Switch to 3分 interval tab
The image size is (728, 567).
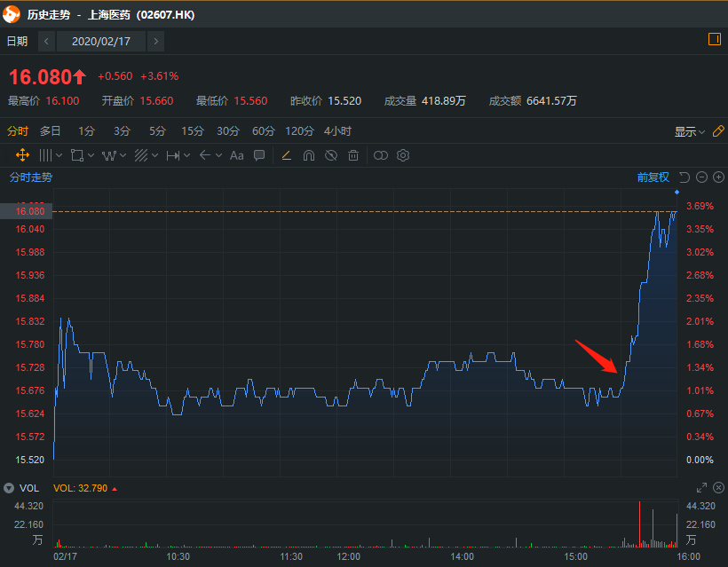[x=123, y=131]
